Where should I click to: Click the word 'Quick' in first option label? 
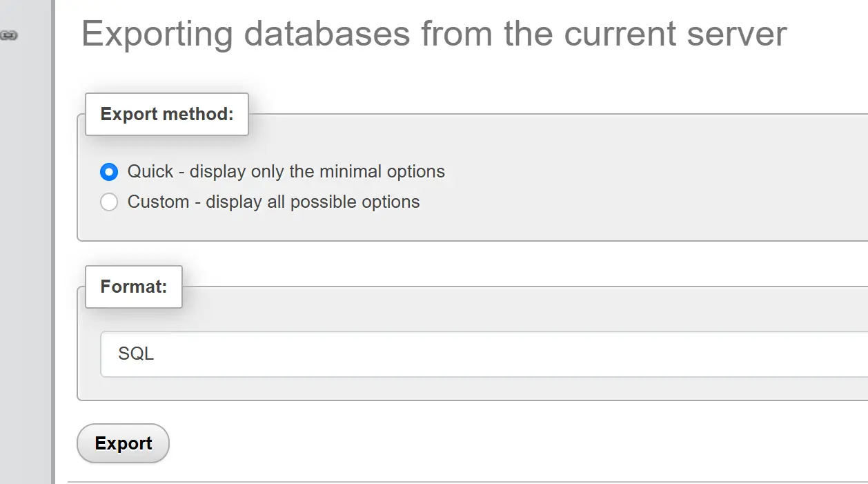(150, 172)
